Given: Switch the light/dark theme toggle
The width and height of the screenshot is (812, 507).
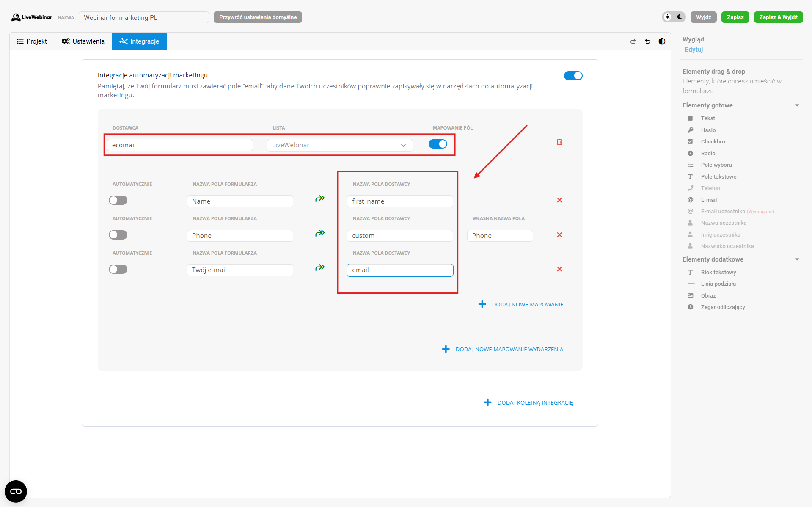Looking at the screenshot, I should coord(673,17).
